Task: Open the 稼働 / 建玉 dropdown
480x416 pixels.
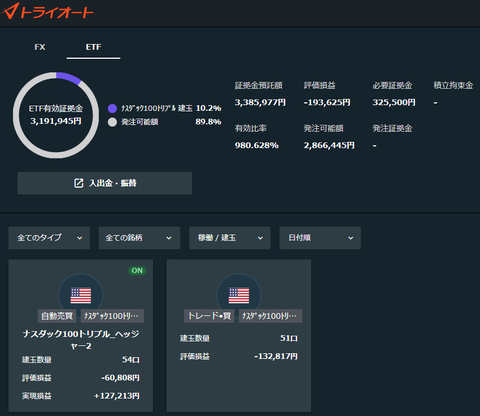Action: 230,238
